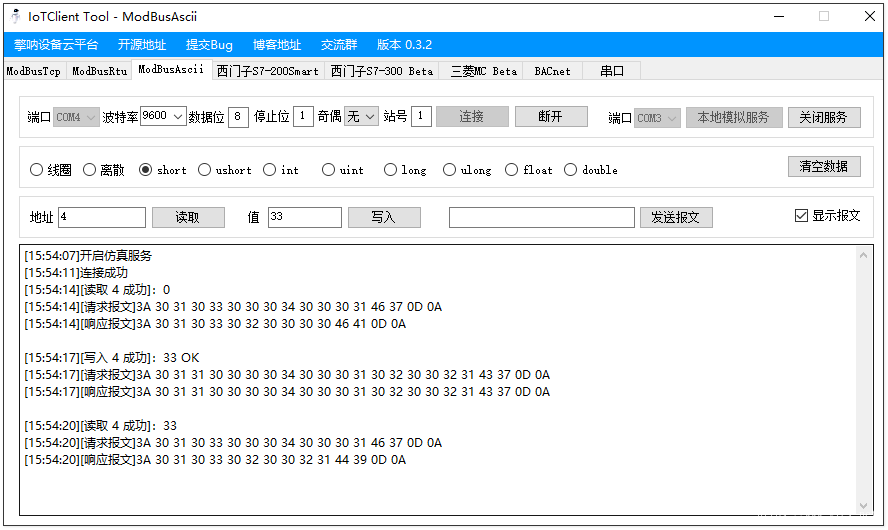The height and width of the screenshot is (530, 888).
Task: Click the 读取 button
Action: 188,217
